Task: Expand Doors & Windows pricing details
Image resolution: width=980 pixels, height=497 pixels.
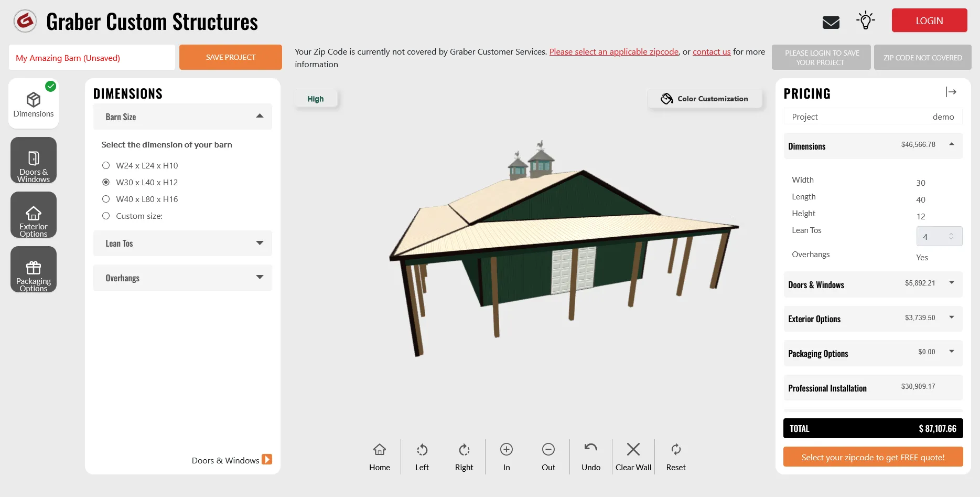Action: click(x=873, y=284)
